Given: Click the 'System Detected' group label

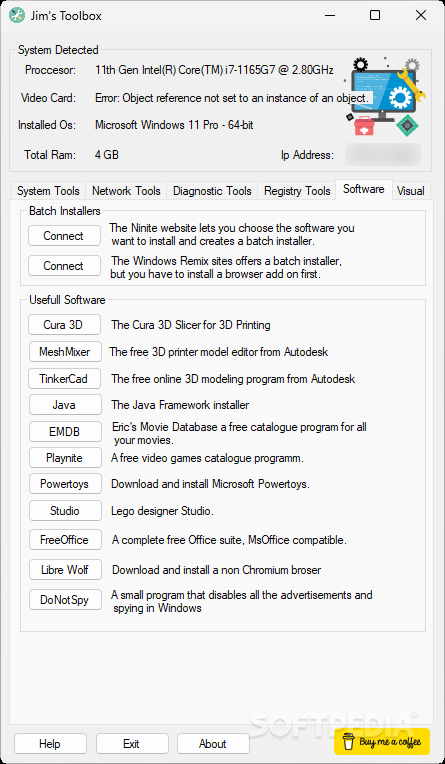Looking at the screenshot, I should tap(58, 50).
